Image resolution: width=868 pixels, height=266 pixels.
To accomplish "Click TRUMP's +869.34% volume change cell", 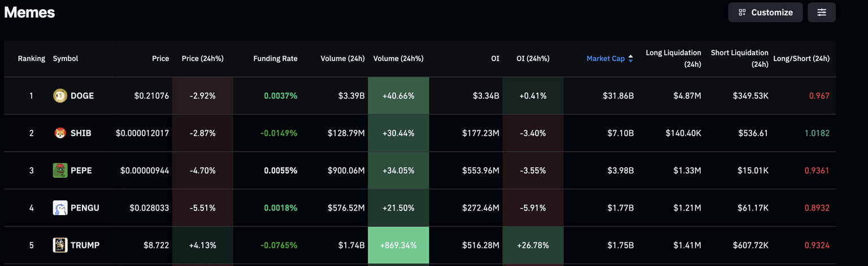I will 398,245.
